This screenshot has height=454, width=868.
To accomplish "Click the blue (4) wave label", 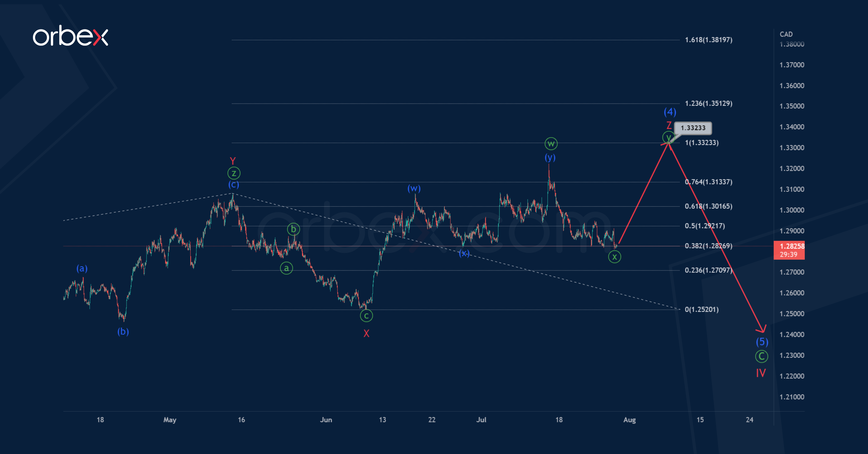I will pyautogui.click(x=670, y=112).
